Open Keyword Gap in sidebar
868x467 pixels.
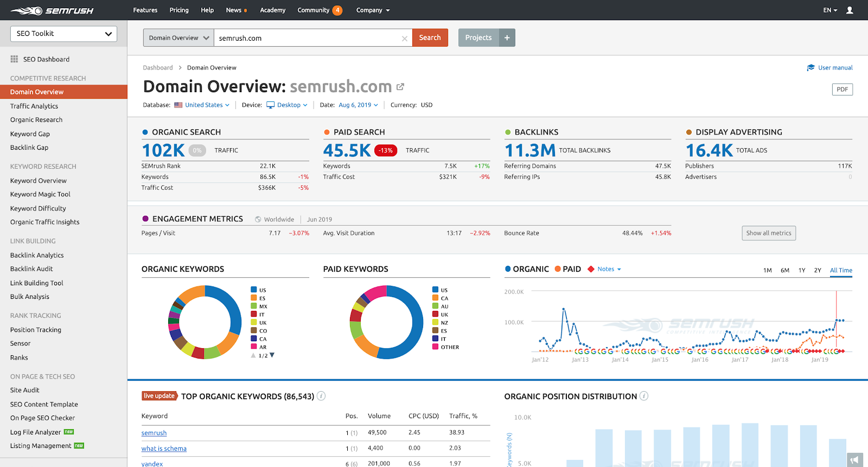click(30, 134)
